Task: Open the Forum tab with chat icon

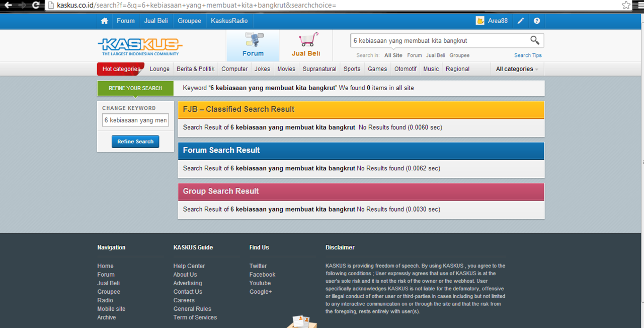Action: [253, 45]
